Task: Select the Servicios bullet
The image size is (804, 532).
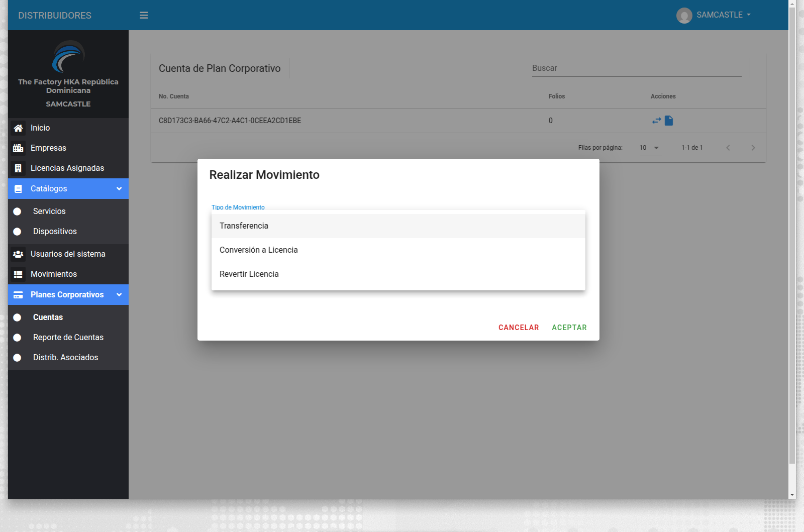Action: [17, 211]
